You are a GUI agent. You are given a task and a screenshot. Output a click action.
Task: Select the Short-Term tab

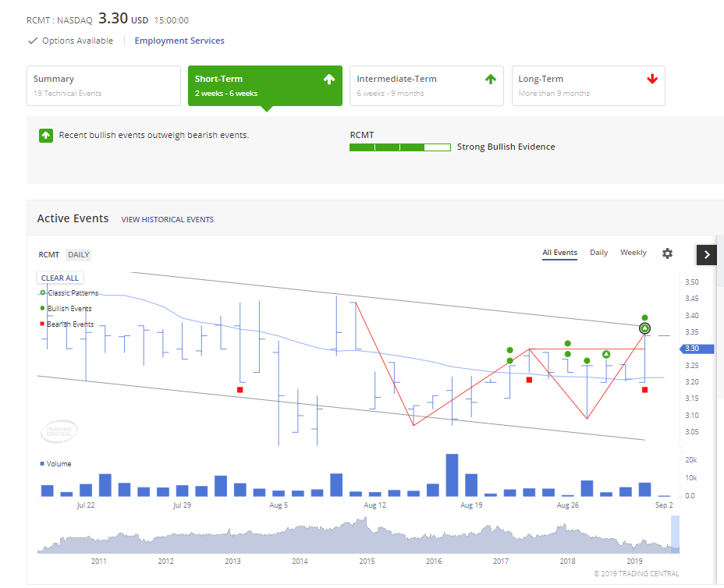pyautogui.click(x=265, y=86)
